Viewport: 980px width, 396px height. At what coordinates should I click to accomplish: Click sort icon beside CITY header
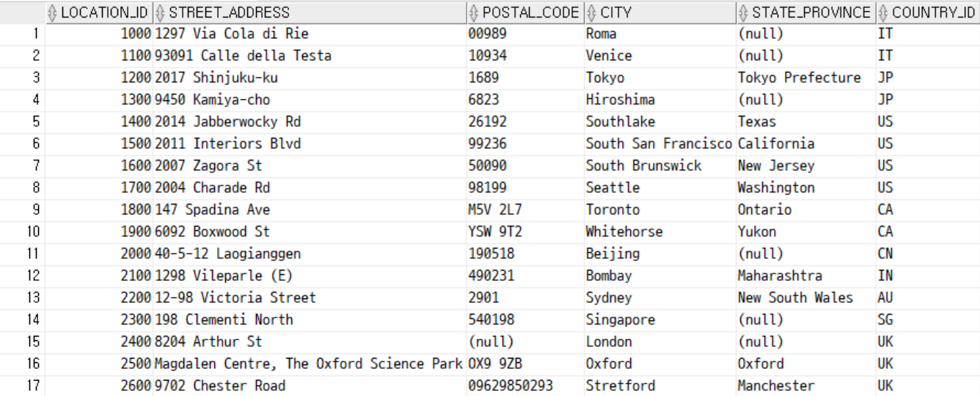click(591, 13)
